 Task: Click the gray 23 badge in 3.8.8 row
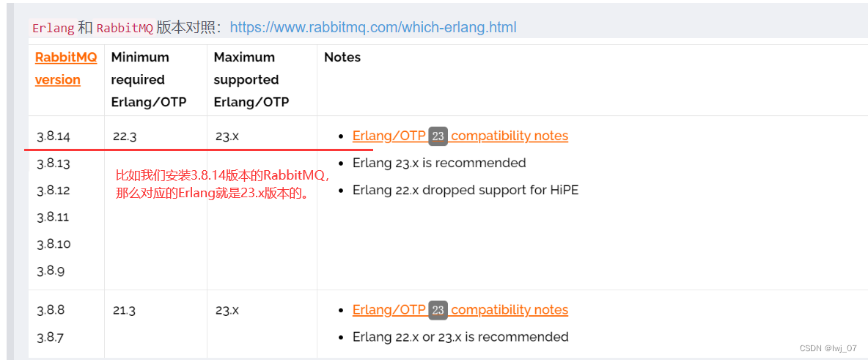point(438,309)
